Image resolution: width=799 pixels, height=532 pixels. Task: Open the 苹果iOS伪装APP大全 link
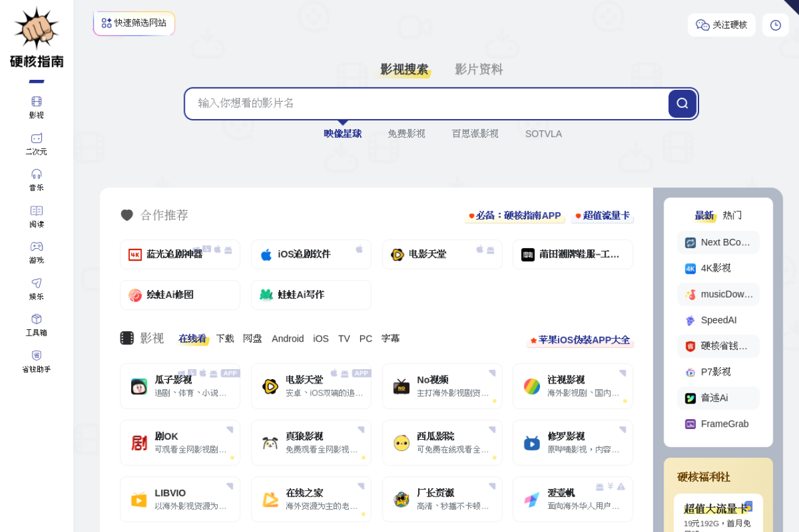tap(580, 341)
